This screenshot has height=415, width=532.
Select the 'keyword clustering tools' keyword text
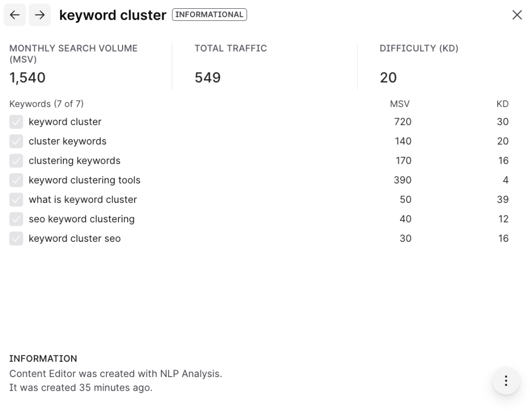click(x=85, y=180)
